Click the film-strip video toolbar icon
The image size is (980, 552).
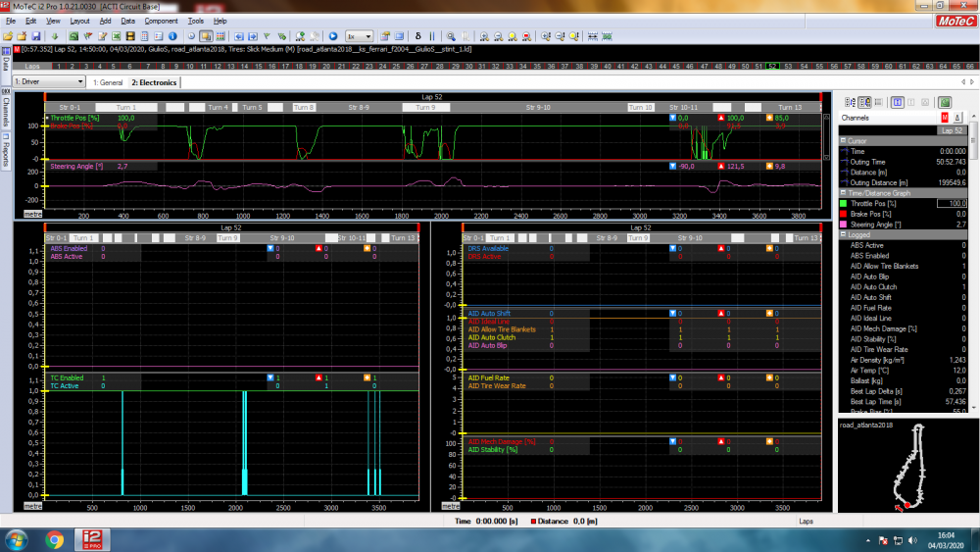(130, 36)
